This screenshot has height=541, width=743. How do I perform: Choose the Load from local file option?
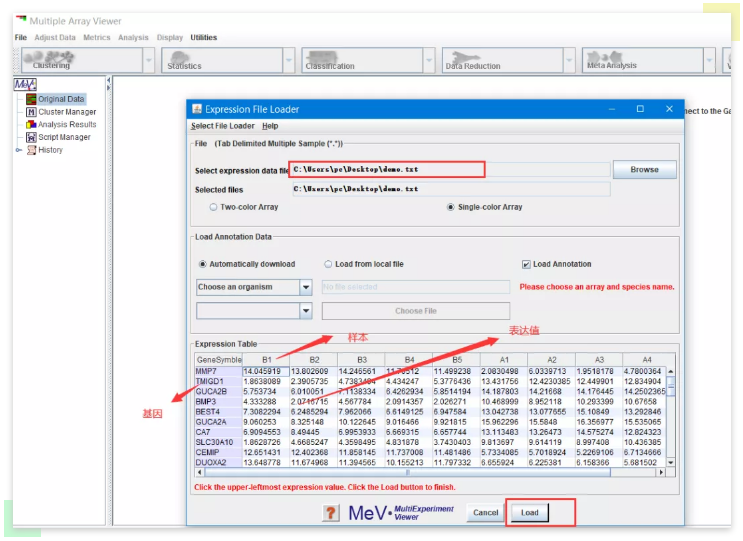pyautogui.click(x=328, y=264)
